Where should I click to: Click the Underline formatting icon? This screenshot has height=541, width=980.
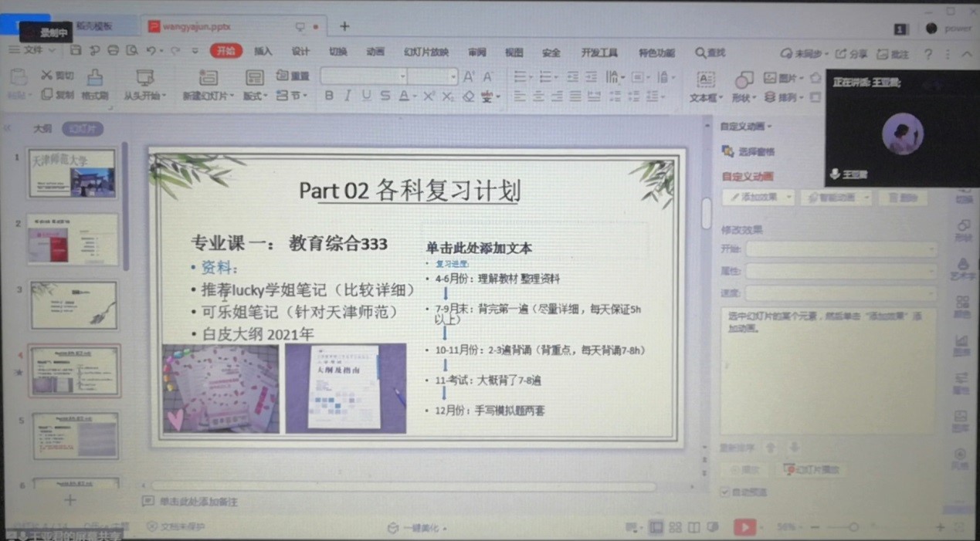[x=366, y=96]
